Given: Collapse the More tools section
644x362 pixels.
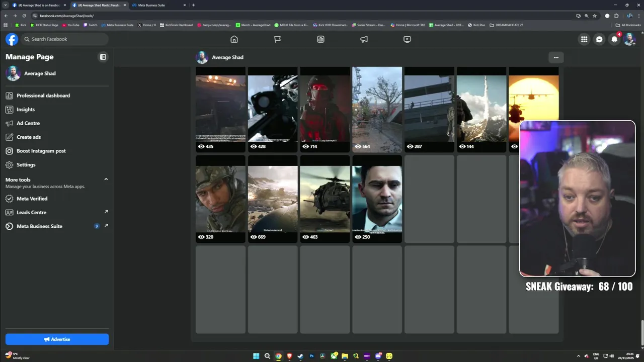Looking at the screenshot, I should [106, 179].
